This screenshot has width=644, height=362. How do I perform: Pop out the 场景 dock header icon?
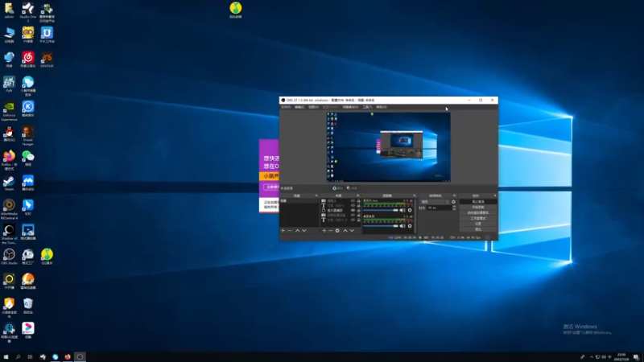[316, 195]
